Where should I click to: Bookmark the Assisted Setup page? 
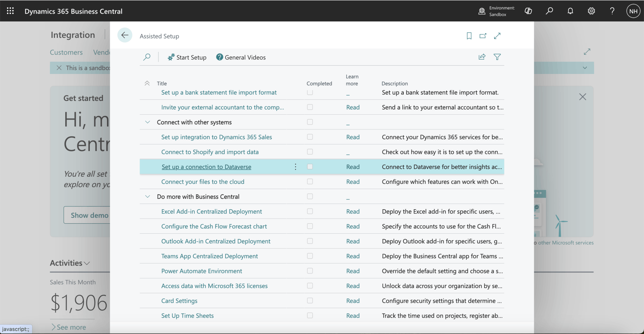(x=469, y=36)
